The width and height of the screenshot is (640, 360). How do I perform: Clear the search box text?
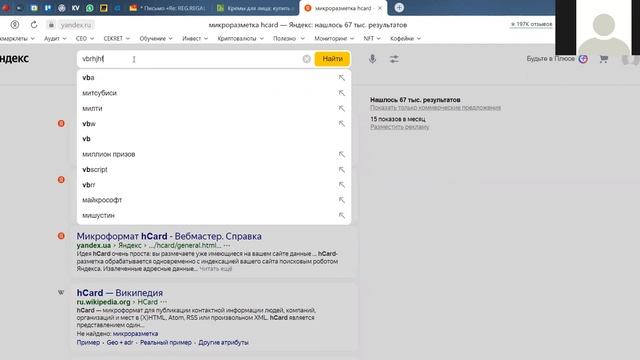point(307,59)
